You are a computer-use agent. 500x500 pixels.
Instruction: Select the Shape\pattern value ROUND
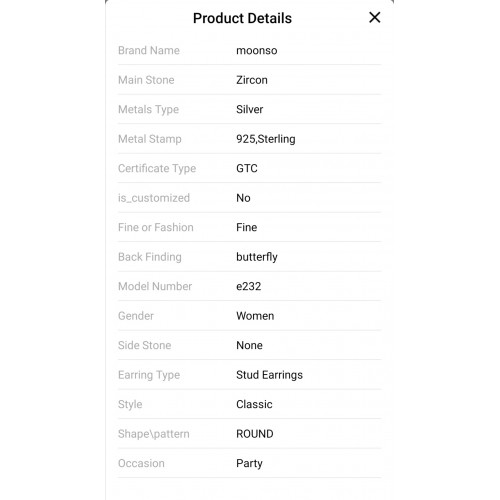pos(255,434)
